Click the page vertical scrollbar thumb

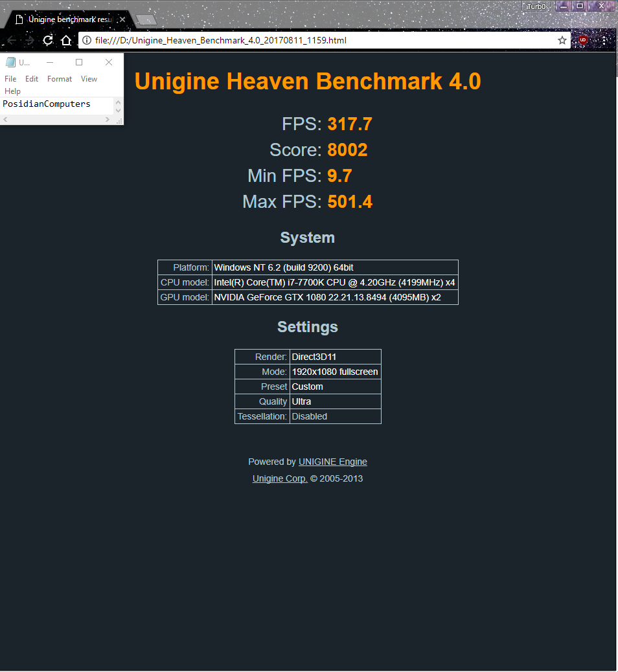tap(616, 64)
